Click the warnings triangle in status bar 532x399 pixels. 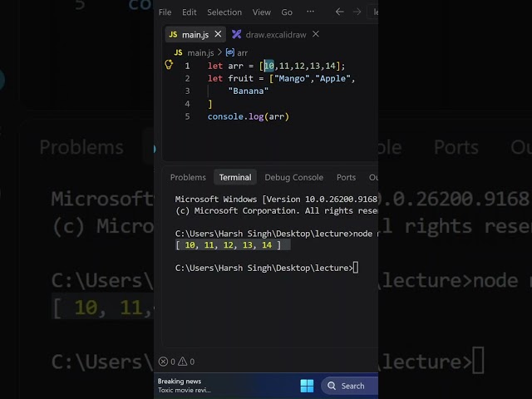click(x=183, y=362)
